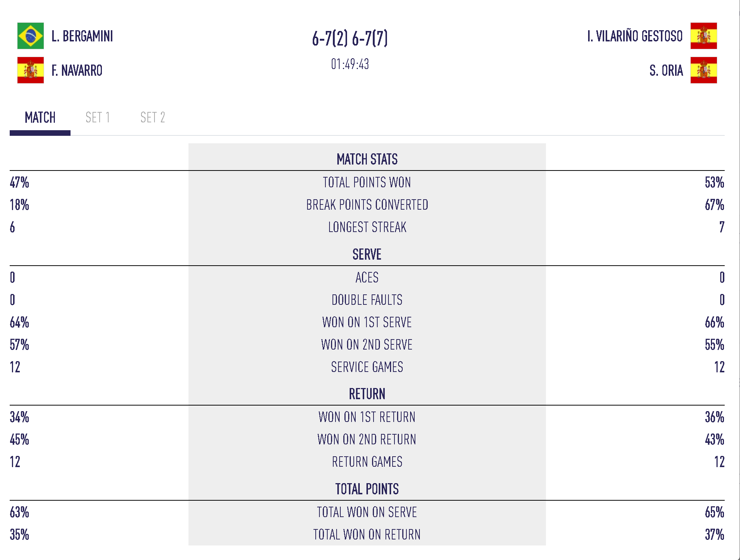Open L. Bergamini player name link
Screen dimensions: 740x560
pos(82,36)
